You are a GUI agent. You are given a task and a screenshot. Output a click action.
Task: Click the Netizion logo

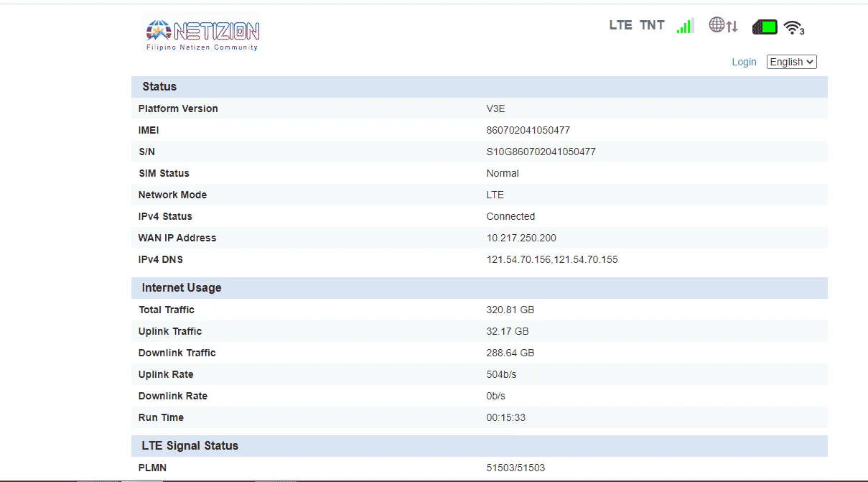pos(202,32)
